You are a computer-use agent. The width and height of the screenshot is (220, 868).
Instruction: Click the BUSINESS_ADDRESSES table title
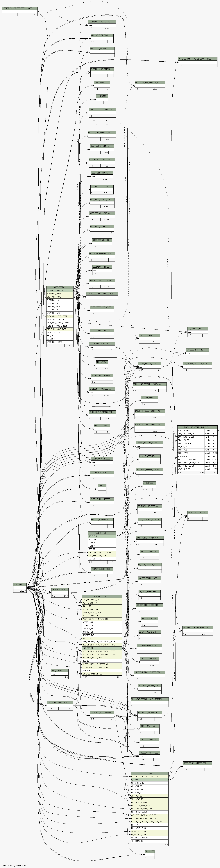pos(102,227)
